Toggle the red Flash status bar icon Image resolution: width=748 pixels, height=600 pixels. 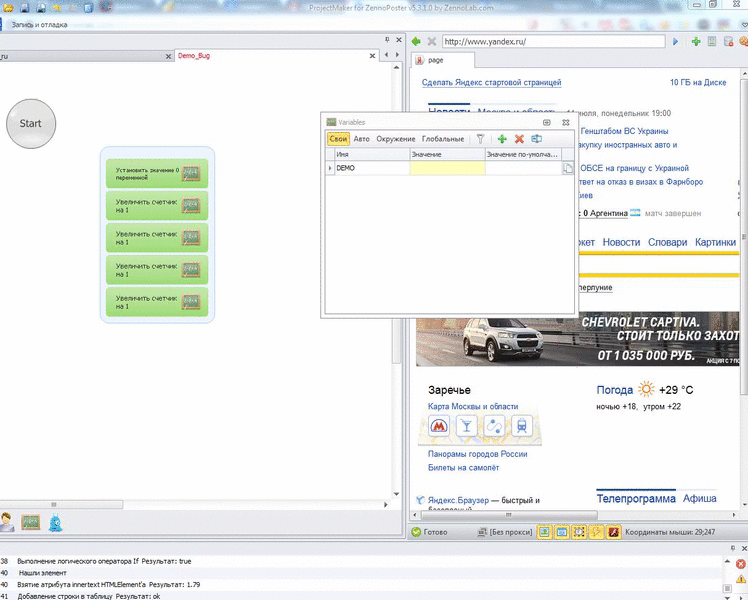[613, 532]
